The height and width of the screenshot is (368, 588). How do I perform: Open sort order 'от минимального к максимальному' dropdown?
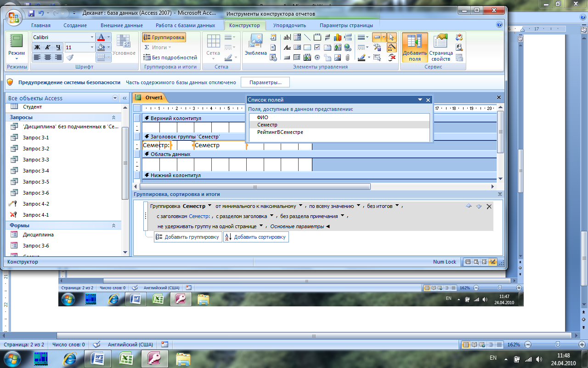coord(300,206)
